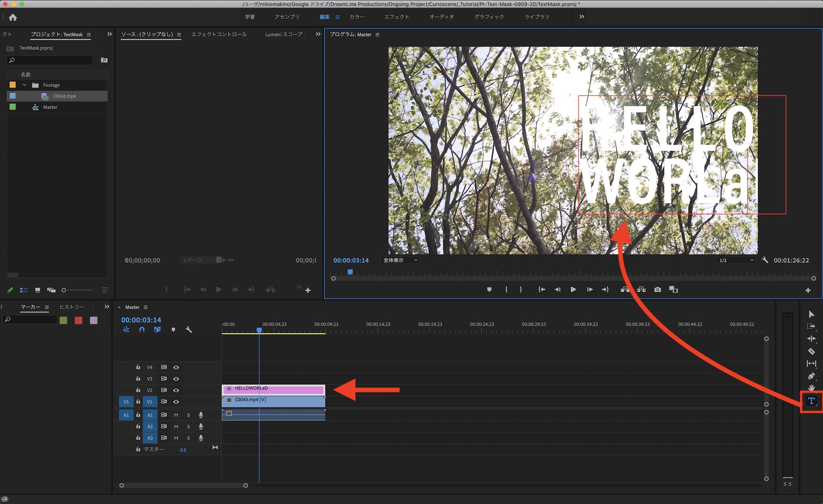Toggle snap in timeline magnet icon
The image size is (823, 504).
point(142,330)
